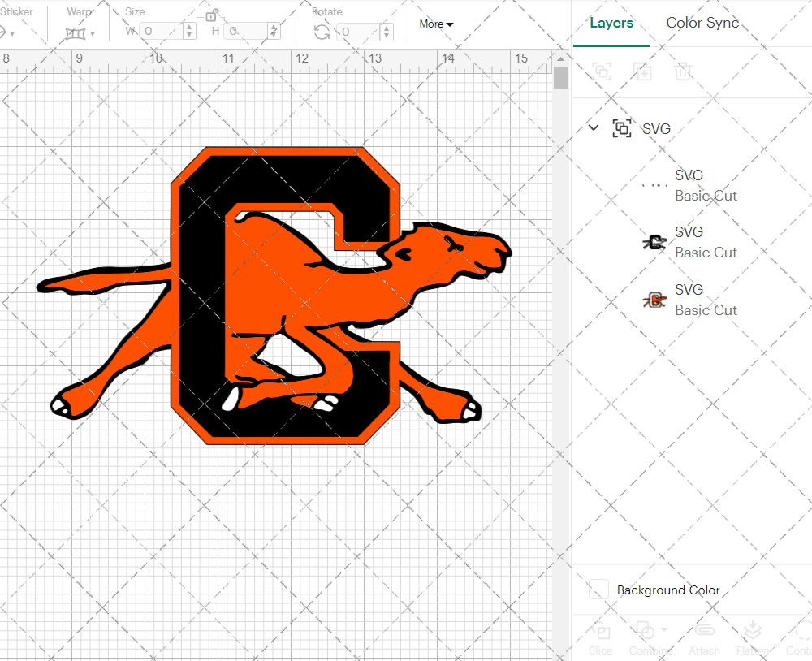Click the Delete trash icon in Layers panel

683,71
